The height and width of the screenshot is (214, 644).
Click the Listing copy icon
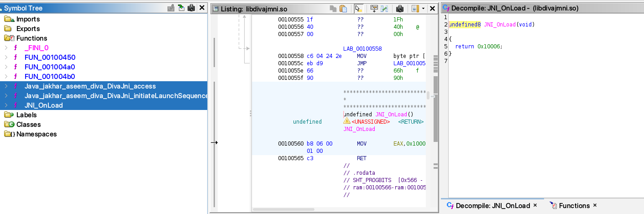click(x=334, y=9)
